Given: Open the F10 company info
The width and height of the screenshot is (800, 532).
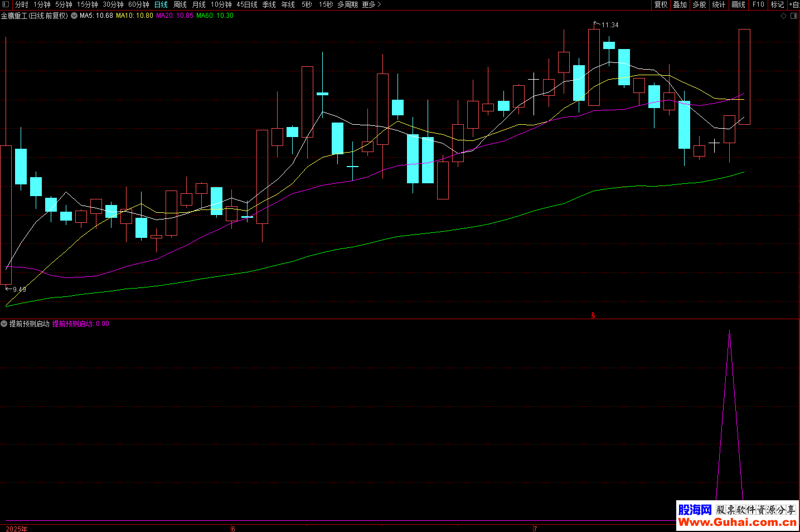Looking at the screenshot, I should 758,4.
